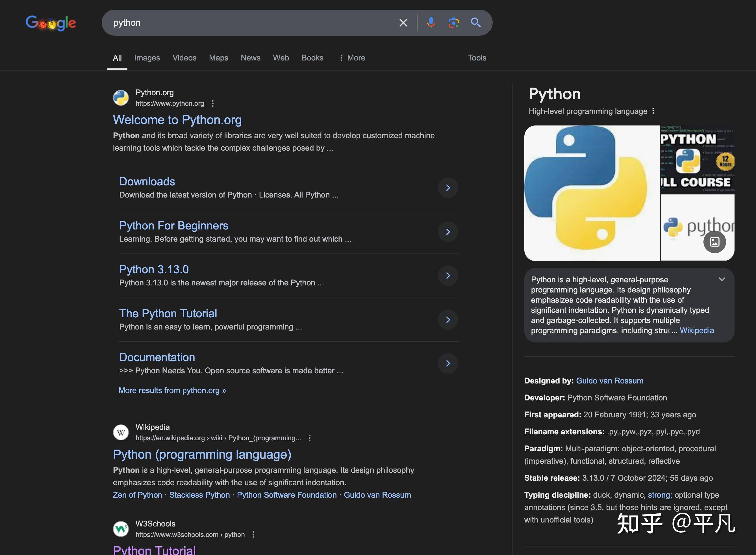Open the python wordmark logo thumbnail
Viewport: 756px width, 555px height.
(x=698, y=227)
